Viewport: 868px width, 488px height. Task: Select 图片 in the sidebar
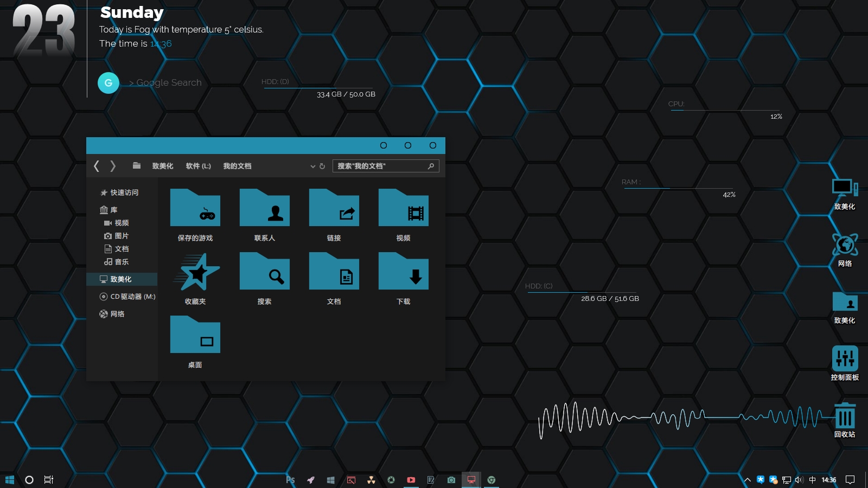(116, 236)
